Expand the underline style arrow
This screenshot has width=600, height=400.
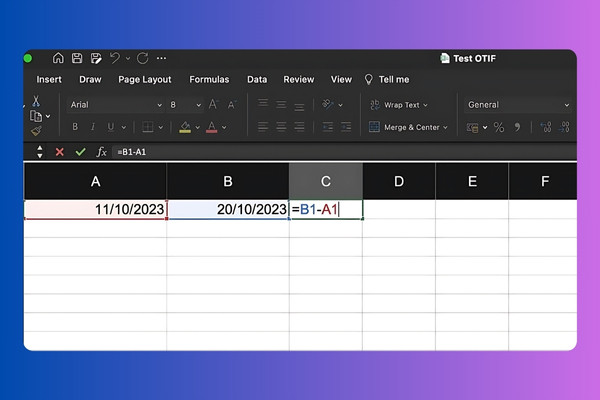click(124, 127)
